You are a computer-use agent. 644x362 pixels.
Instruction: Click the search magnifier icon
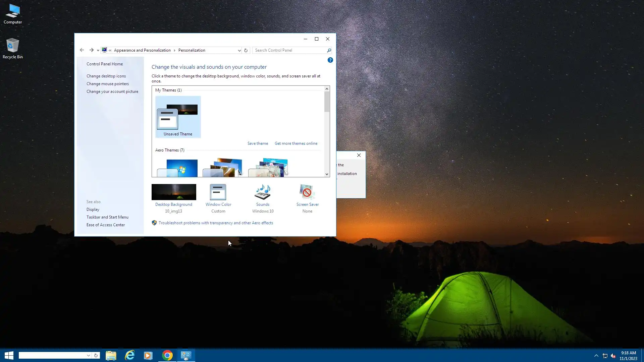(329, 50)
